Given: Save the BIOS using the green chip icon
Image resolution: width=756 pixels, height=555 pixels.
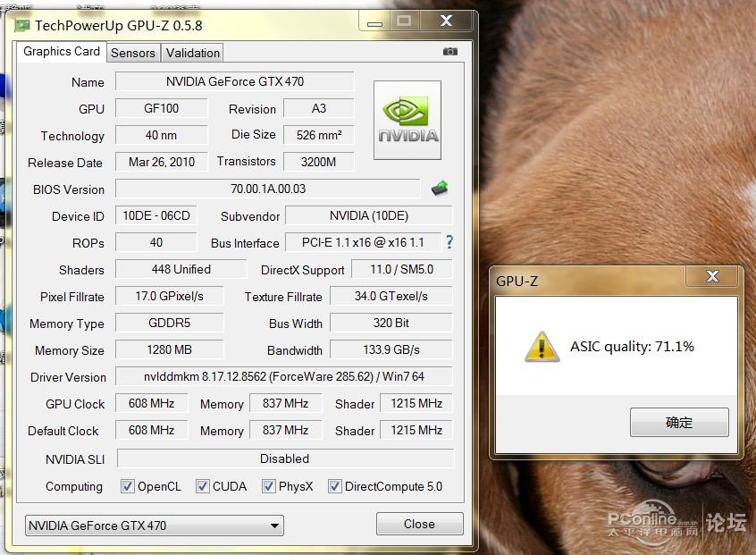Looking at the screenshot, I should 440,188.
